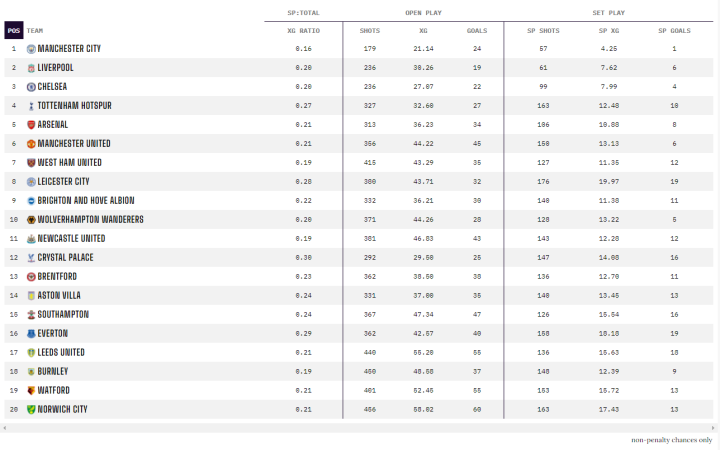Image resolution: width=720 pixels, height=450 pixels.
Task: Click the Everton club crest icon
Action: pos(31,333)
